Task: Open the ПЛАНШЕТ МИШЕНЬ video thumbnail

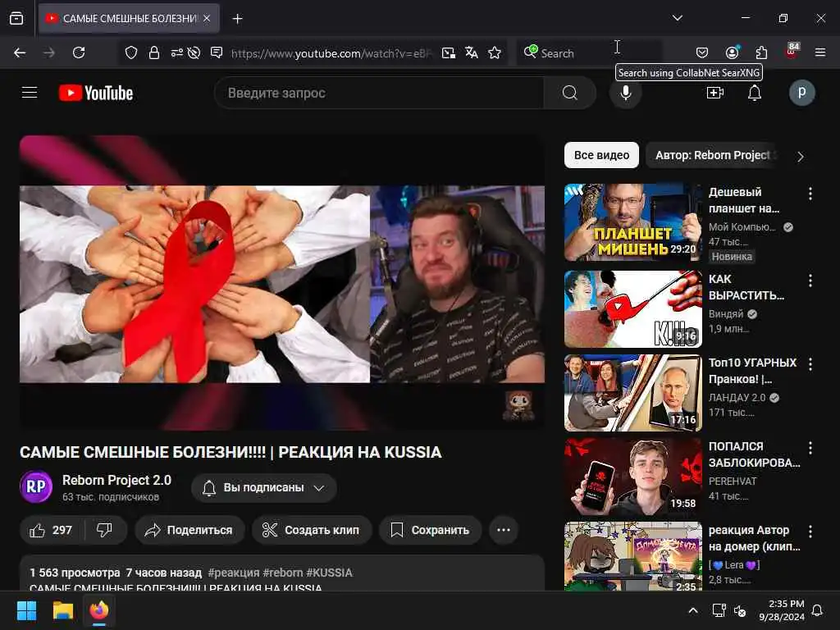Action: point(632,222)
